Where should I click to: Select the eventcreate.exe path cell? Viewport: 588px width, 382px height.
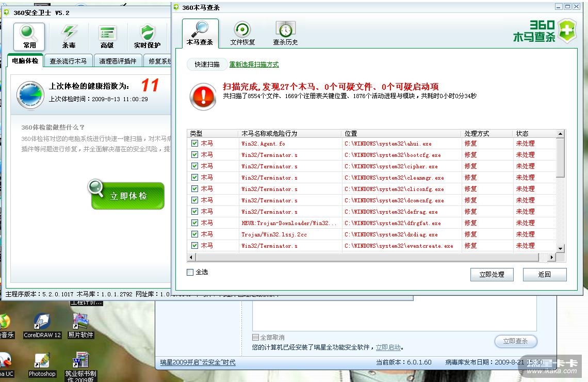[x=399, y=246]
